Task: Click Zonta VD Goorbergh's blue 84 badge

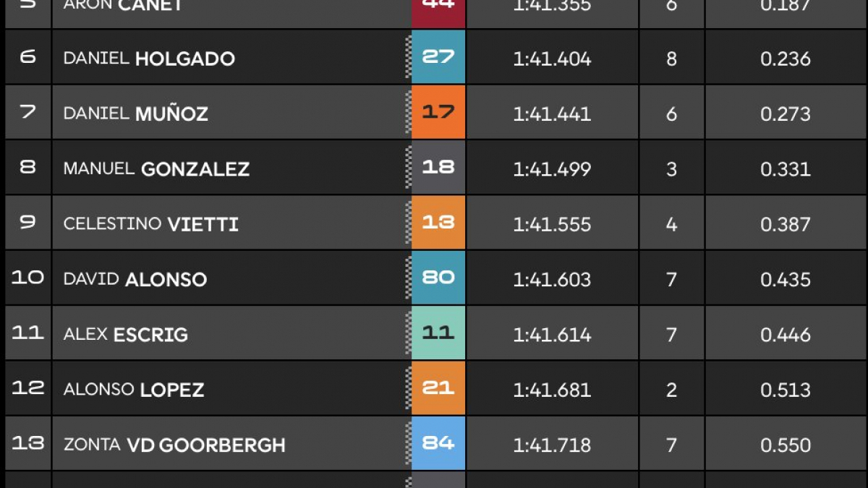Action: pos(438,443)
